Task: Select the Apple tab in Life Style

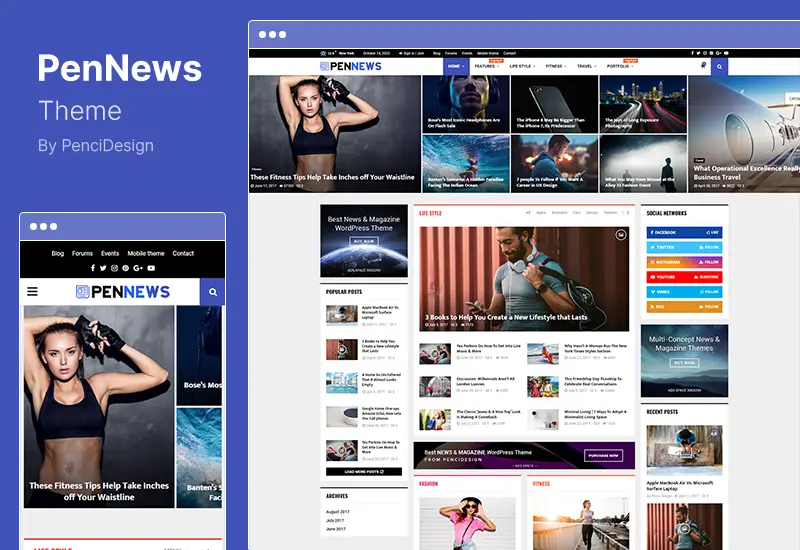Action: pyautogui.click(x=541, y=213)
